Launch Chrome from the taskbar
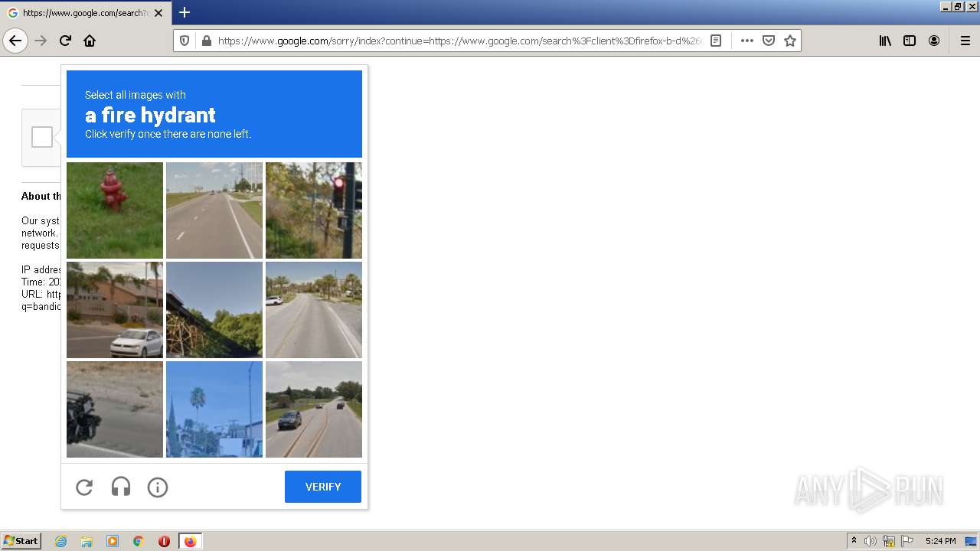The width and height of the screenshot is (980, 551). click(139, 541)
